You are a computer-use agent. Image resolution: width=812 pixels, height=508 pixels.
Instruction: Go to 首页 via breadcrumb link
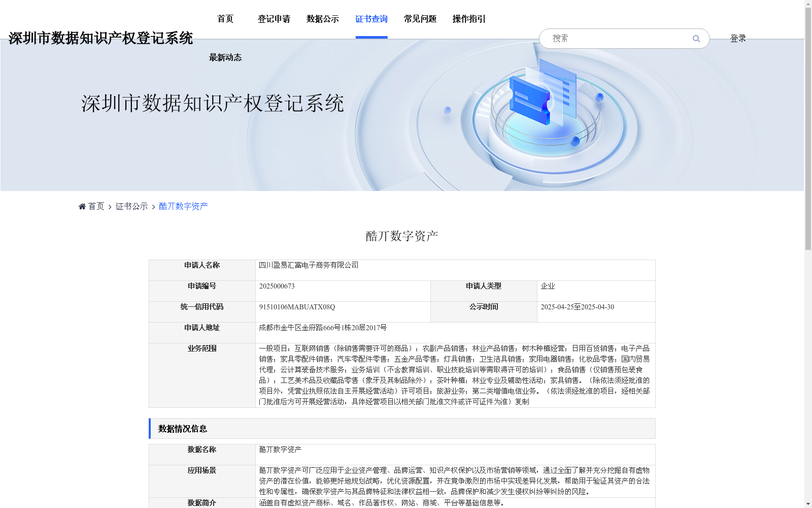coord(96,206)
